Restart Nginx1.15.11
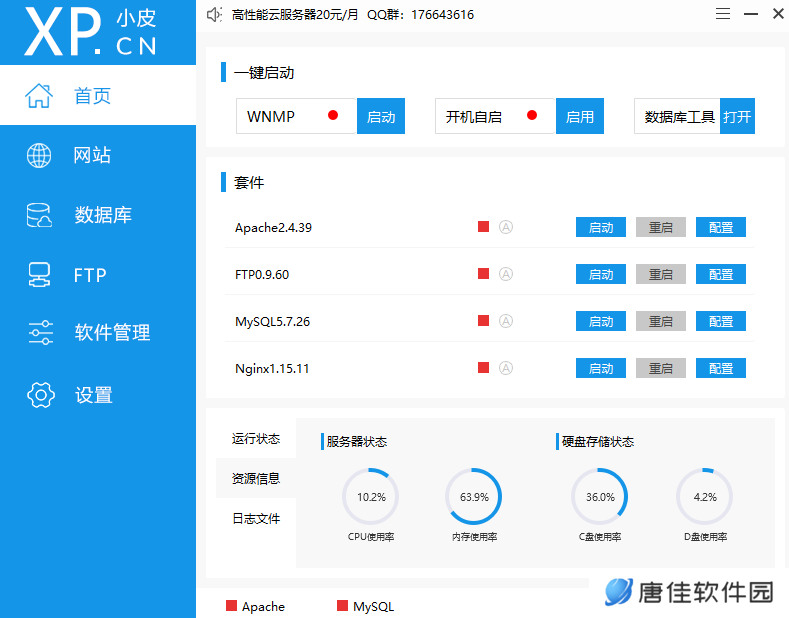Image resolution: width=789 pixels, height=618 pixels. 661,368
